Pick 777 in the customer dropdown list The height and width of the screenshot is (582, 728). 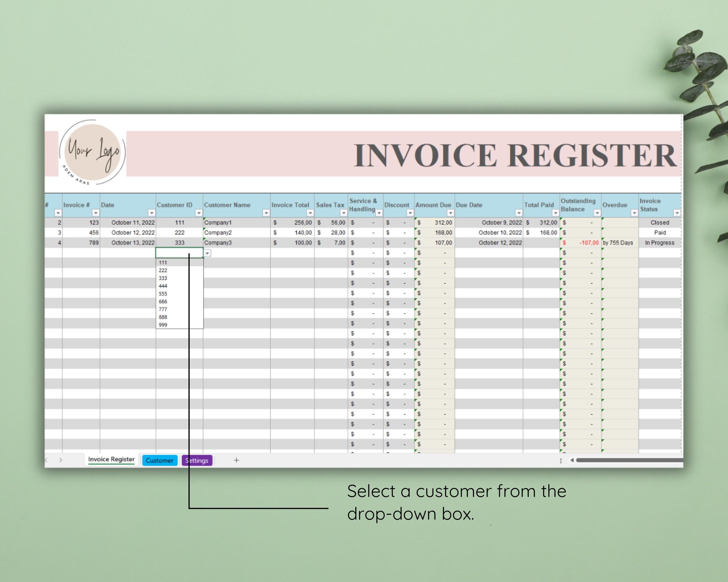(179, 309)
